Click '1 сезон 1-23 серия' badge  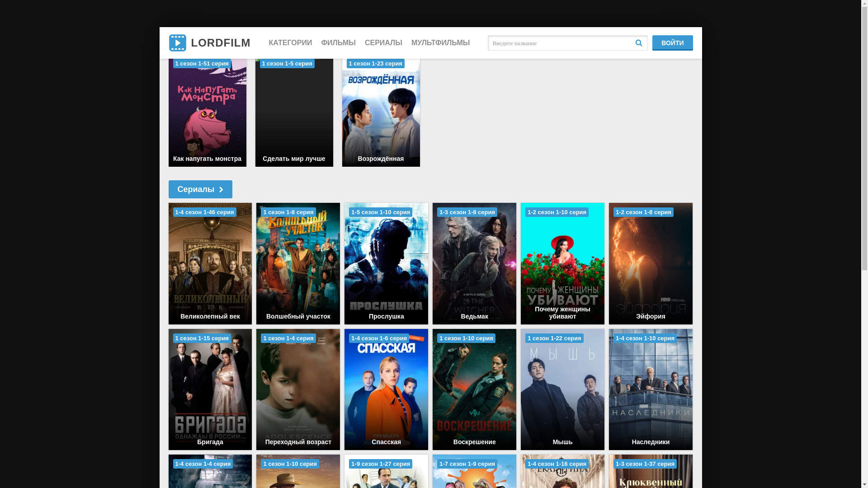(x=376, y=64)
